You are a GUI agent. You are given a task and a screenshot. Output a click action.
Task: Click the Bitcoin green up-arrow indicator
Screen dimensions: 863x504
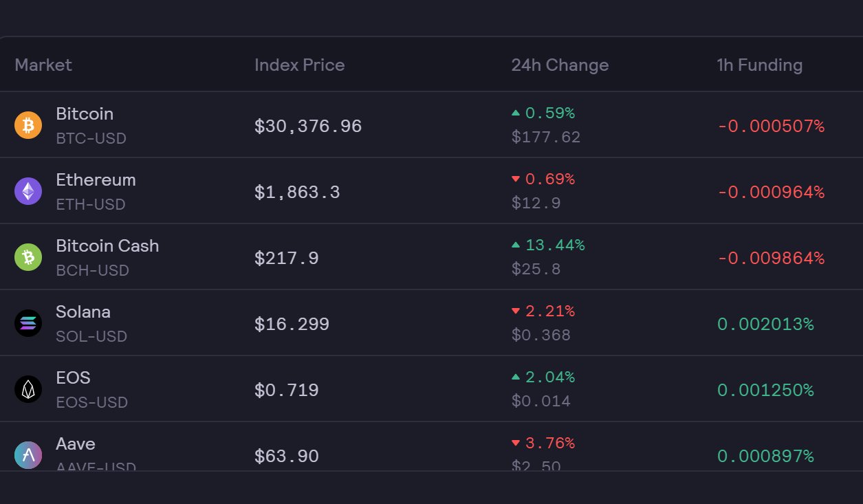[x=516, y=113]
